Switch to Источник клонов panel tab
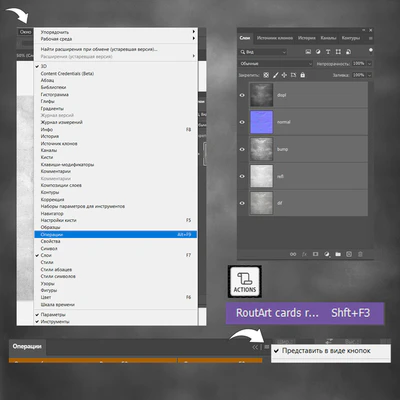Image resolution: width=400 pixels, height=400 pixels. click(275, 38)
